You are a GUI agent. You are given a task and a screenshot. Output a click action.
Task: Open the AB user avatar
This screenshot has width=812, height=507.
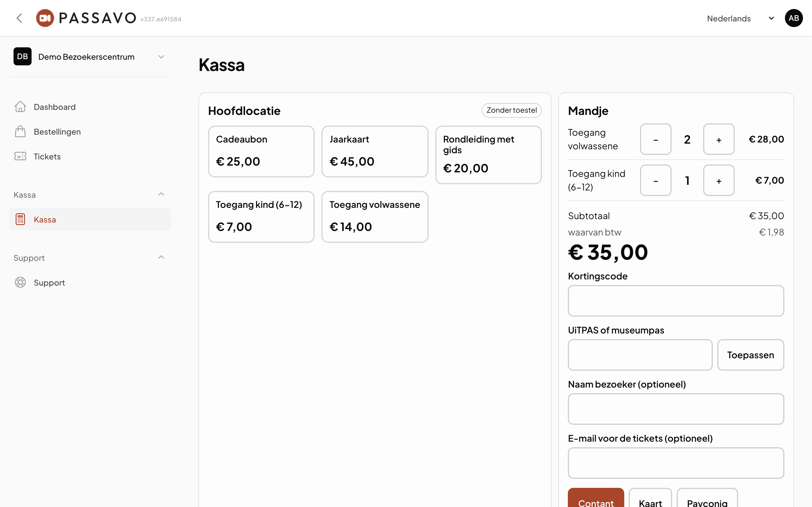[x=794, y=18]
